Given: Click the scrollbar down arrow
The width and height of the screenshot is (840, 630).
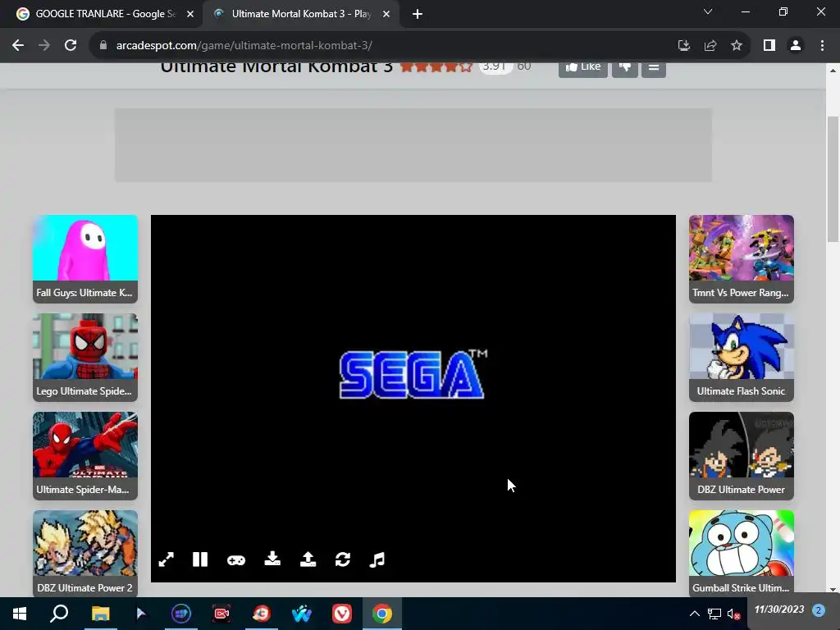Looking at the screenshot, I should [833, 589].
